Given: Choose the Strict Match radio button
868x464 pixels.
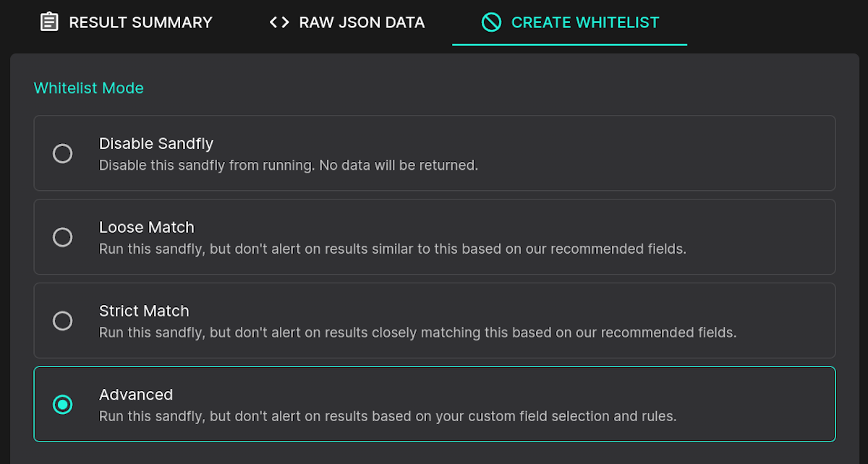Looking at the screenshot, I should pos(63,321).
